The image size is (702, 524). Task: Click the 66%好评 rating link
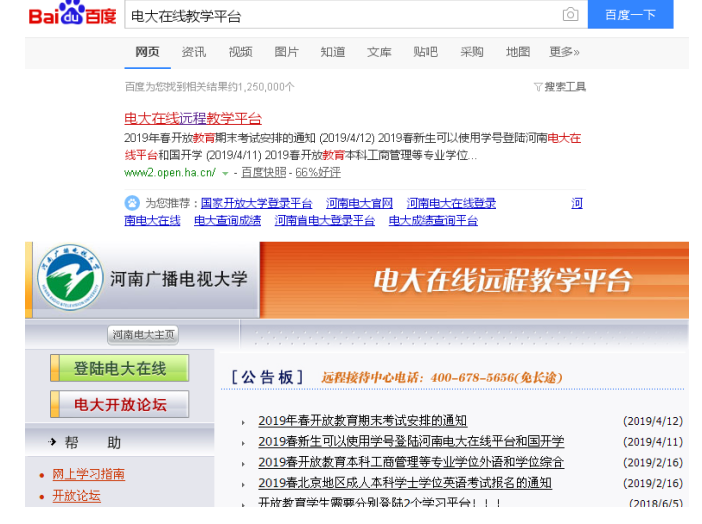click(x=318, y=172)
